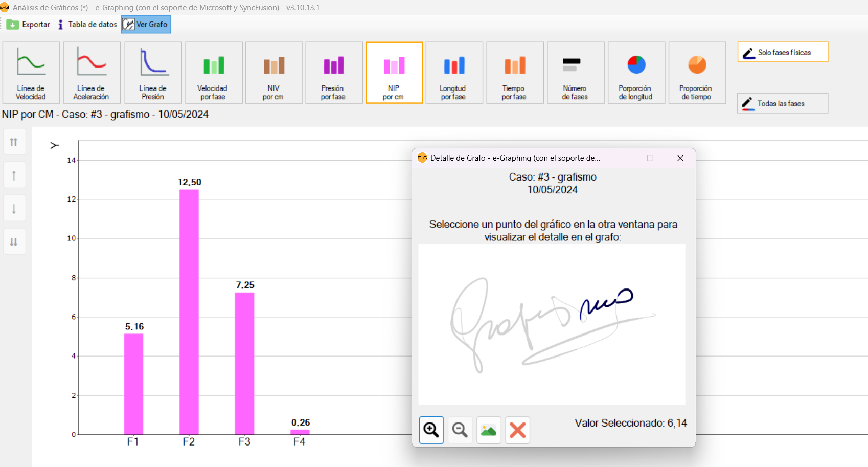Image resolution: width=868 pixels, height=467 pixels.
Task: Display Presión por fase chart
Action: [x=333, y=73]
